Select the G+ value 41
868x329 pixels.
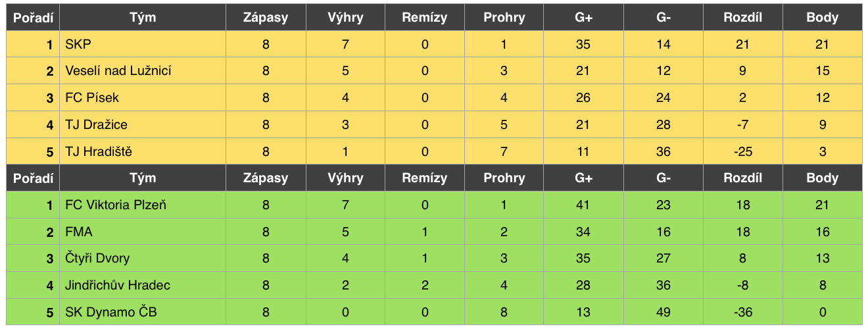click(583, 205)
